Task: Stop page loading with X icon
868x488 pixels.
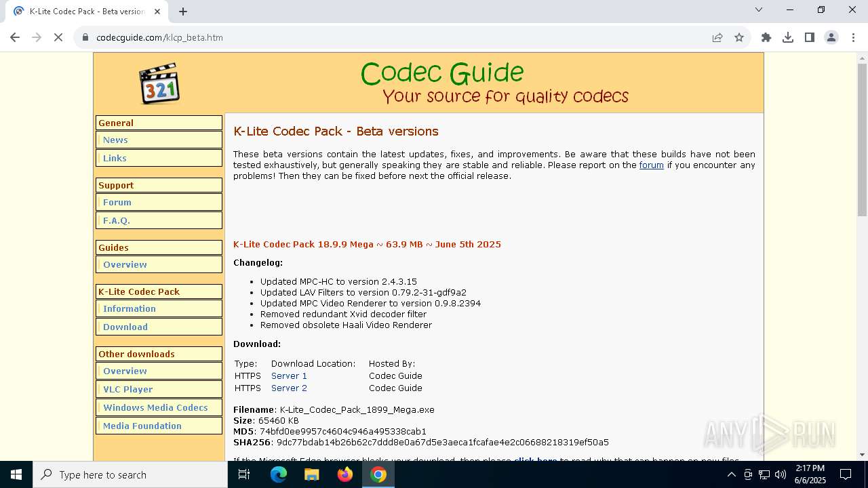Action: (x=58, y=37)
